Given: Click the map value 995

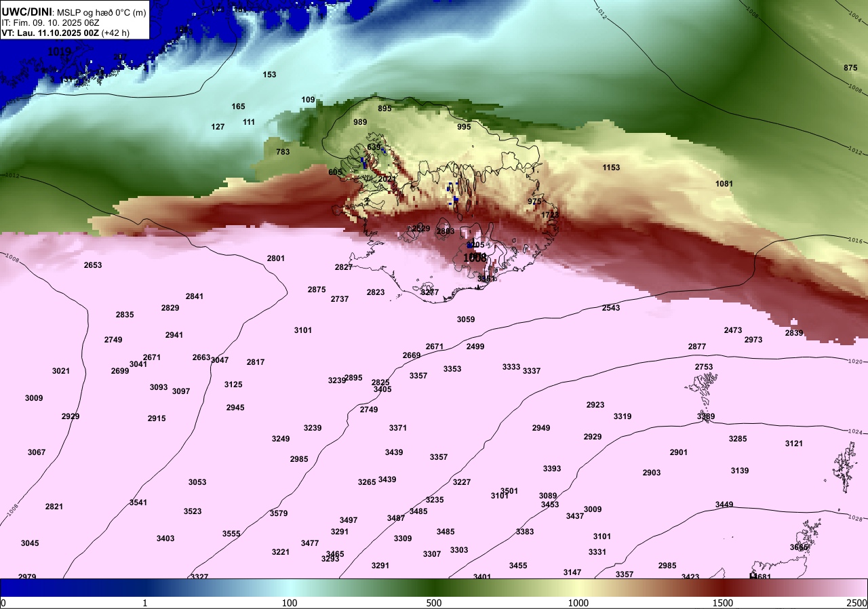Looking at the screenshot, I should click(x=464, y=127).
